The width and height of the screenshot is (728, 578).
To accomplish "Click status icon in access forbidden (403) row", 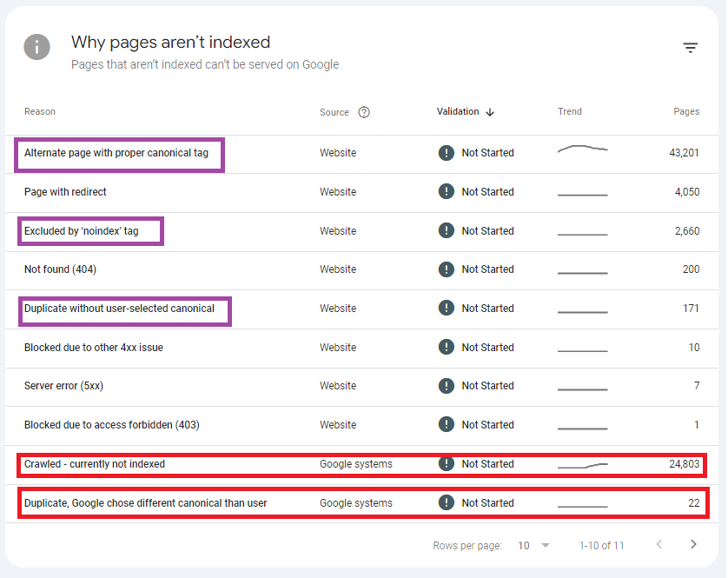I will point(447,424).
